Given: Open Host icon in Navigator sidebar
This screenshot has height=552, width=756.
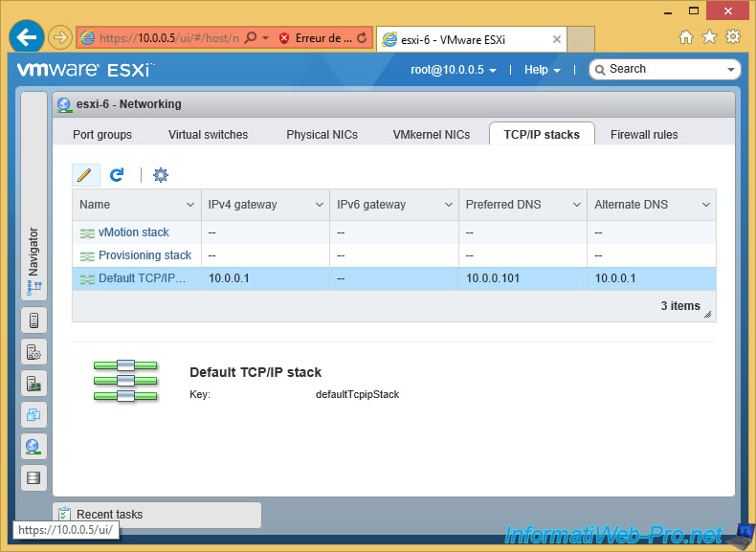Looking at the screenshot, I should coord(33,320).
